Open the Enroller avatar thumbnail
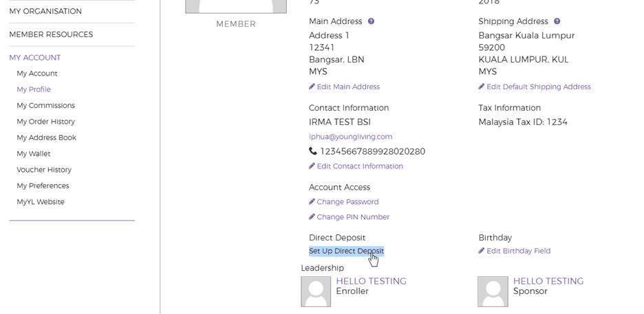 click(x=316, y=291)
